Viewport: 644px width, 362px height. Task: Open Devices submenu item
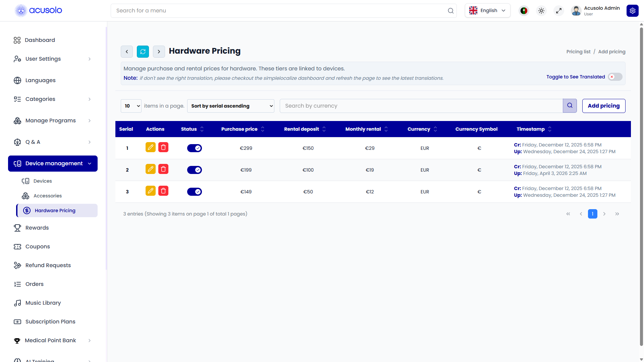point(57,181)
